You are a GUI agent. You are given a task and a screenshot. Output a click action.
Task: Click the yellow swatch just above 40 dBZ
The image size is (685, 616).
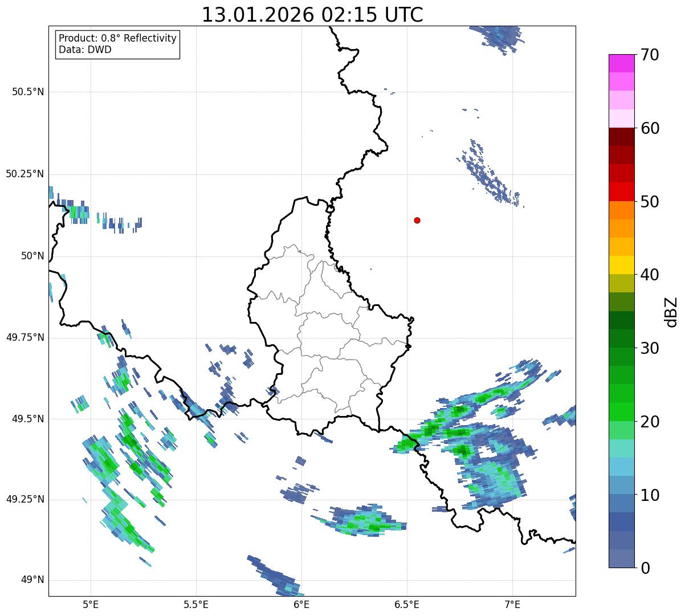[x=622, y=265]
